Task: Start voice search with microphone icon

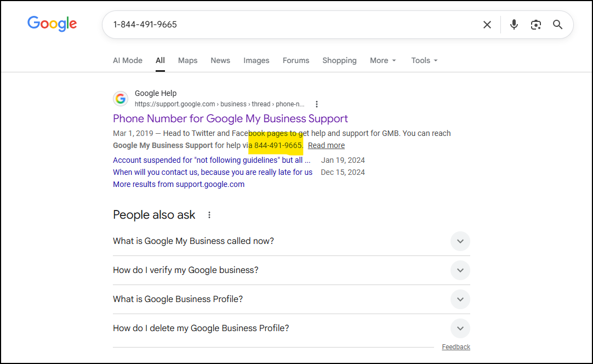Action: [x=514, y=25]
